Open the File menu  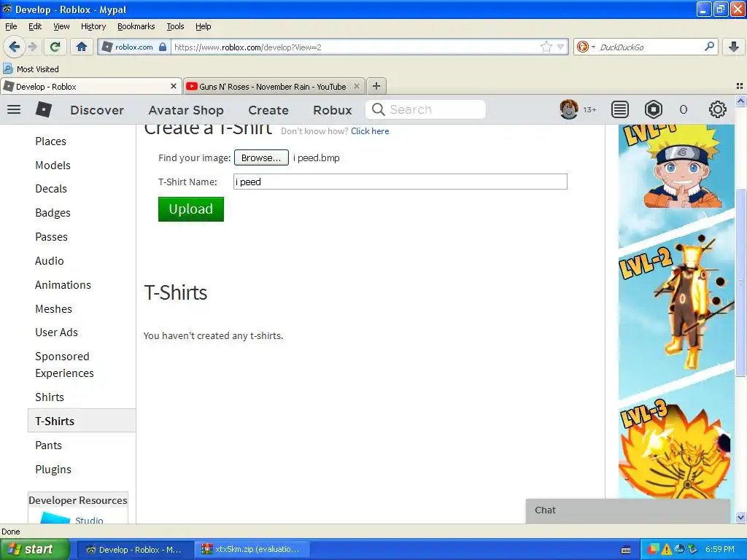coord(11,26)
